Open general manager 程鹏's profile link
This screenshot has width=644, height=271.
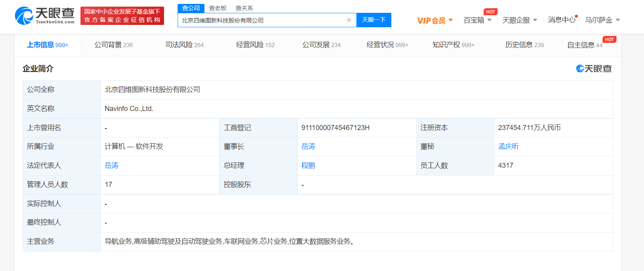click(308, 165)
